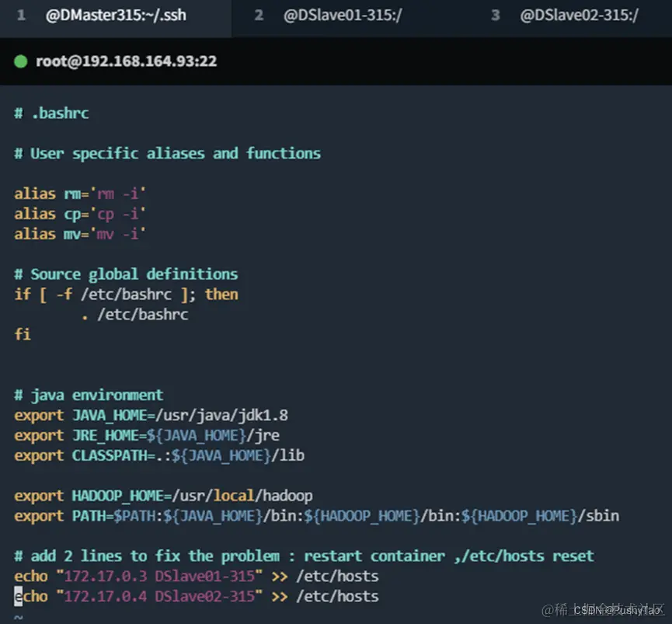Click the '# java environment' comment
This screenshot has width=672, height=624.
coord(89,395)
